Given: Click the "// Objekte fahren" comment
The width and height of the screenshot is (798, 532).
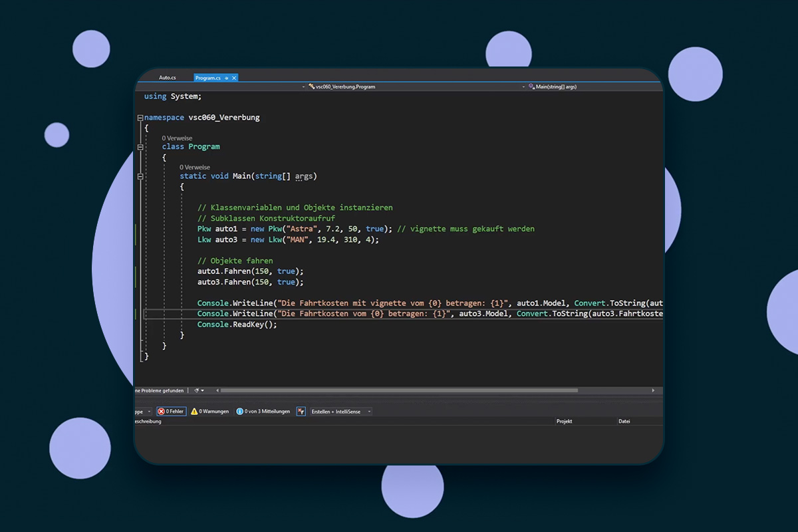Looking at the screenshot, I should [235, 261].
